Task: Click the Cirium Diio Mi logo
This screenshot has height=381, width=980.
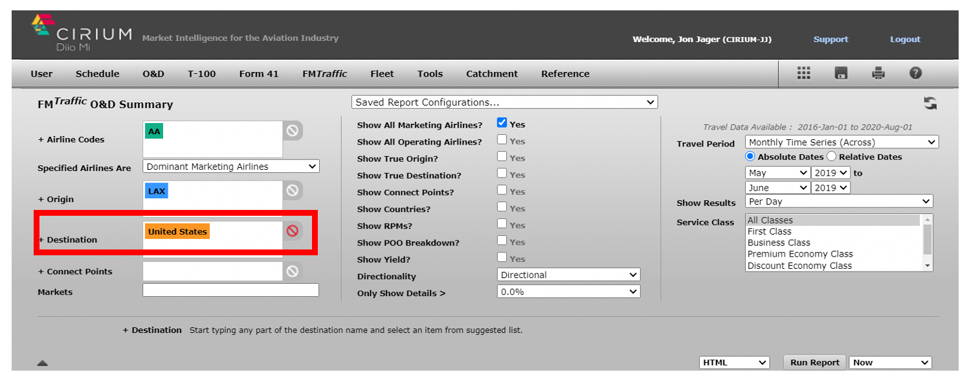Action: pos(82,33)
